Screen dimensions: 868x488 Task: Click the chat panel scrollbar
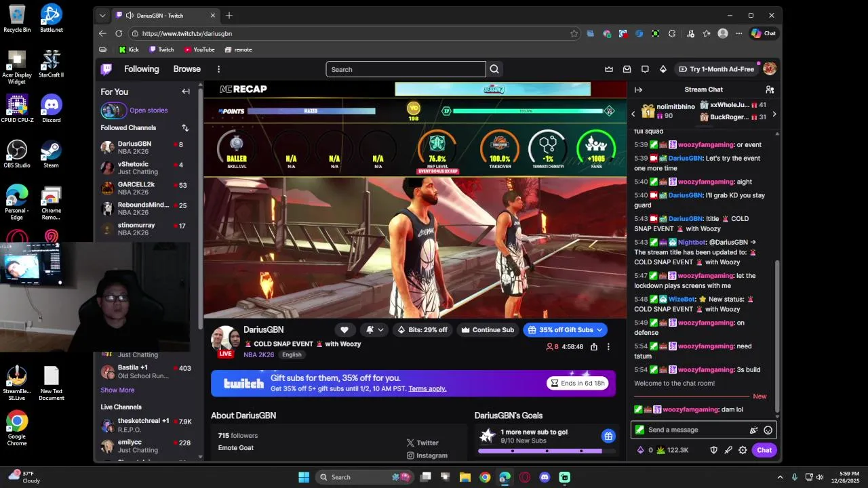[x=777, y=335]
